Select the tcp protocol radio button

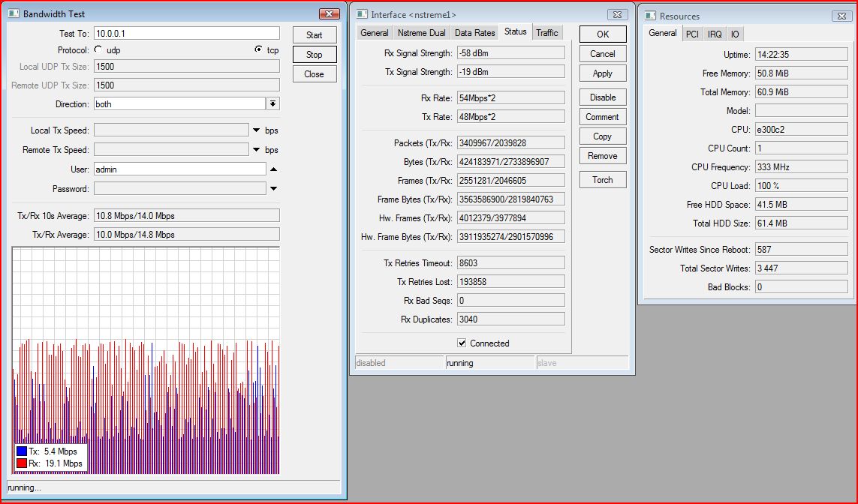tap(259, 50)
